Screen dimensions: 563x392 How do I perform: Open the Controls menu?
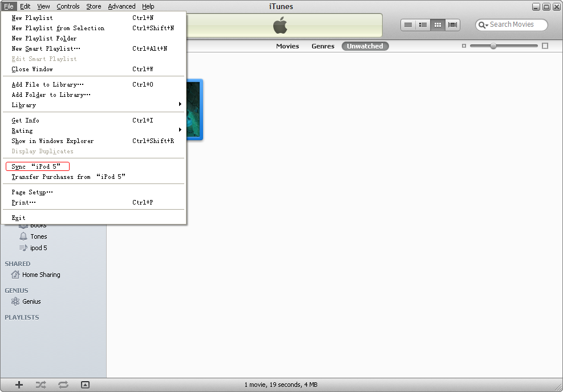(68, 6)
